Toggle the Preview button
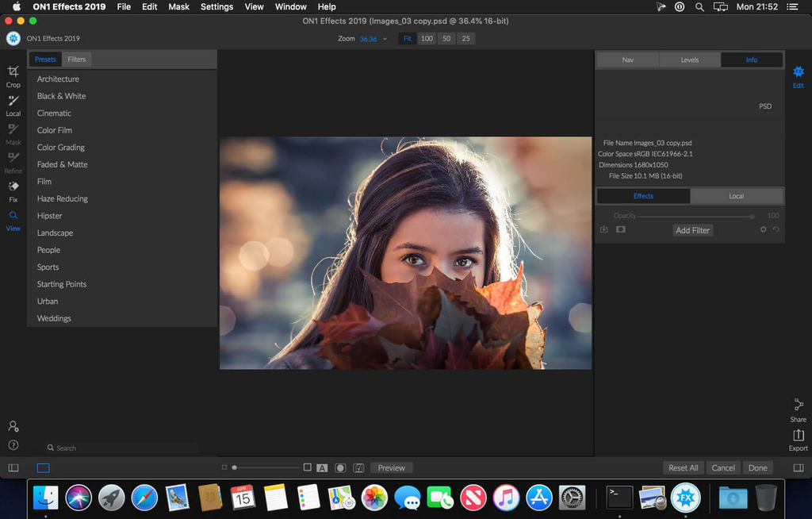Screen dimensions: 812x519 pyautogui.click(x=391, y=468)
